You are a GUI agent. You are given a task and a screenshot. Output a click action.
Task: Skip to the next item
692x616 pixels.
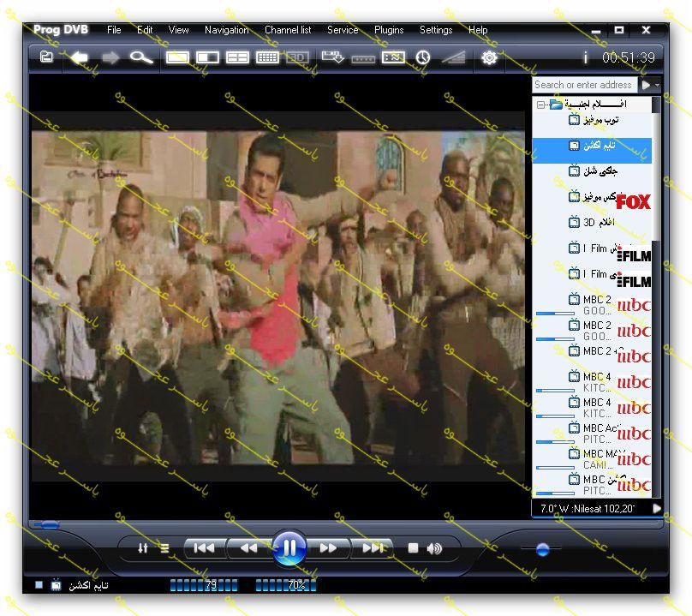(372, 548)
